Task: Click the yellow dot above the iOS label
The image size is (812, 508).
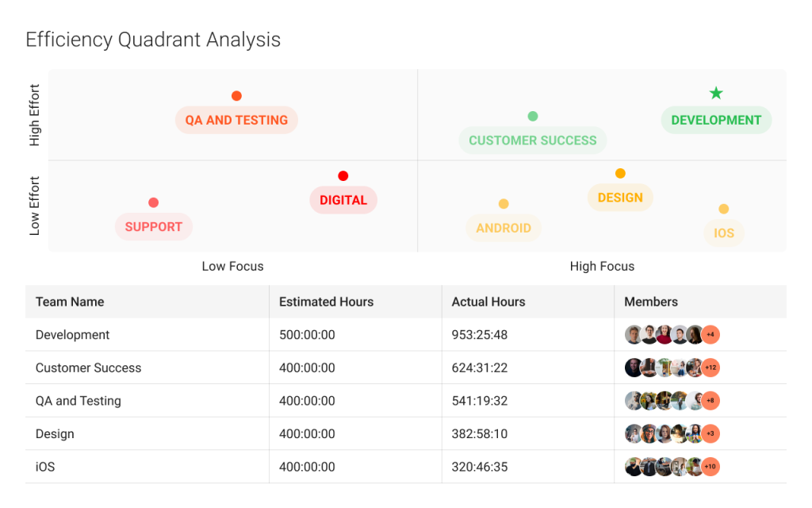Action: point(724,208)
